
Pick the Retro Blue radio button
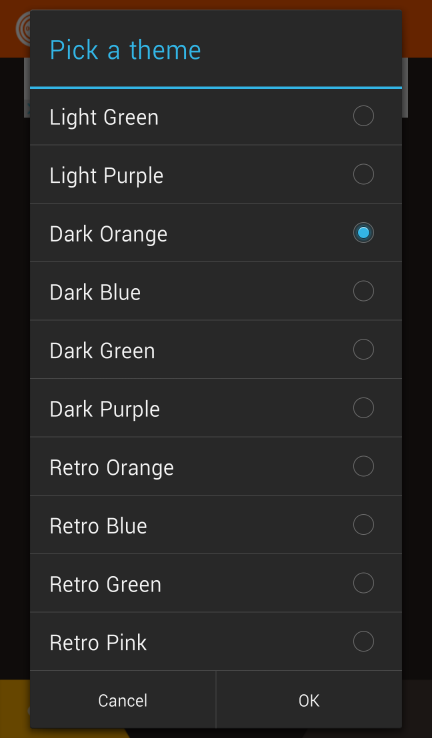pyautogui.click(x=363, y=524)
